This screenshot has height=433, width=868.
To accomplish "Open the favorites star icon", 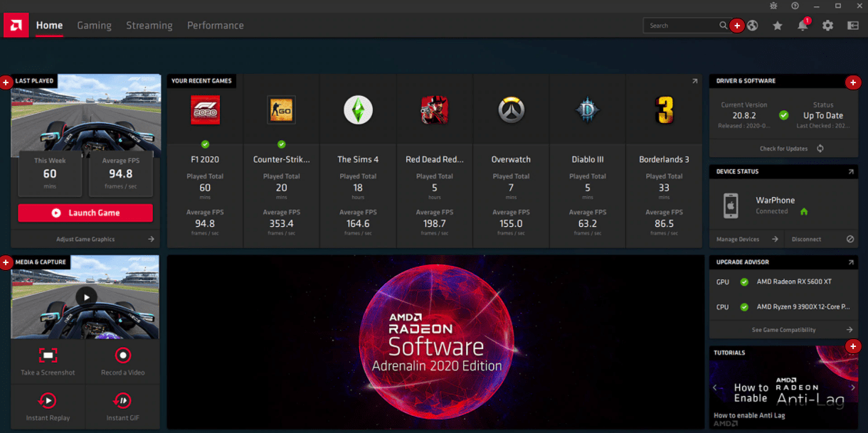I will point(778,26).
